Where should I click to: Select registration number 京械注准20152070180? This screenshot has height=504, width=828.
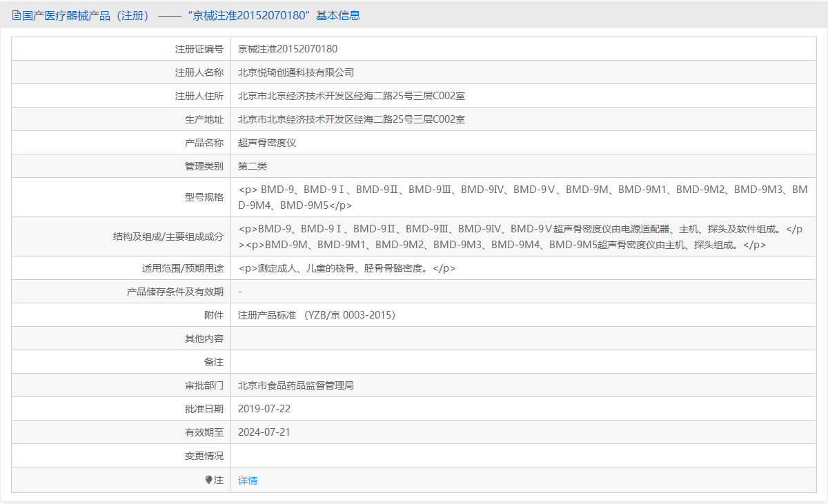click(x=288, y=49)
